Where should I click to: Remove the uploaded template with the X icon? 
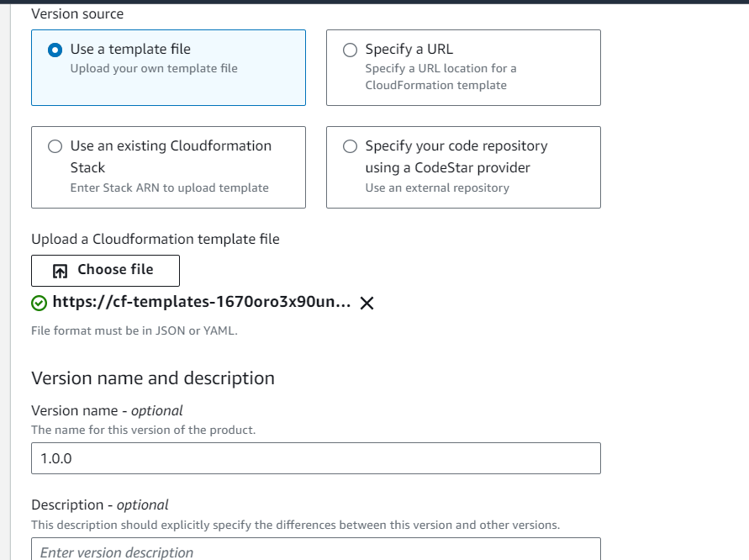(x=366, y=304)
